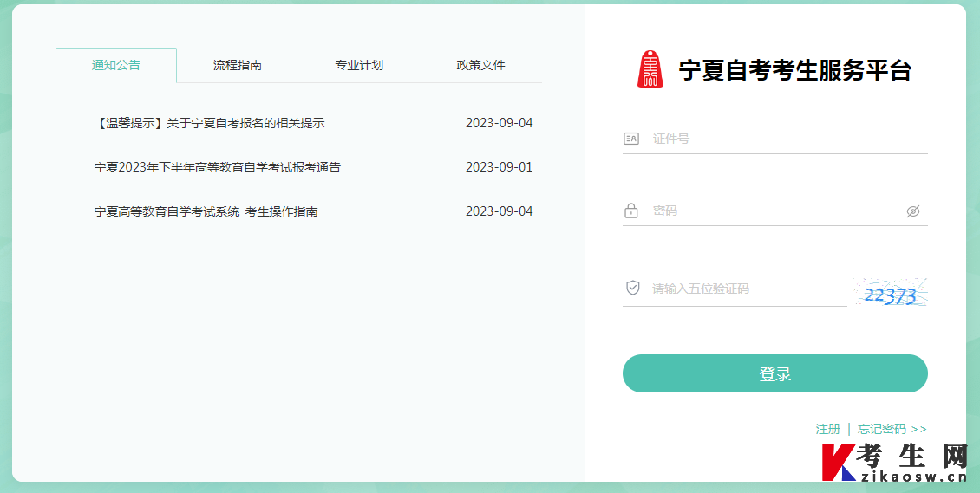
Task: Click the shield icon beside the captcha field
Action: coord(632,288)
